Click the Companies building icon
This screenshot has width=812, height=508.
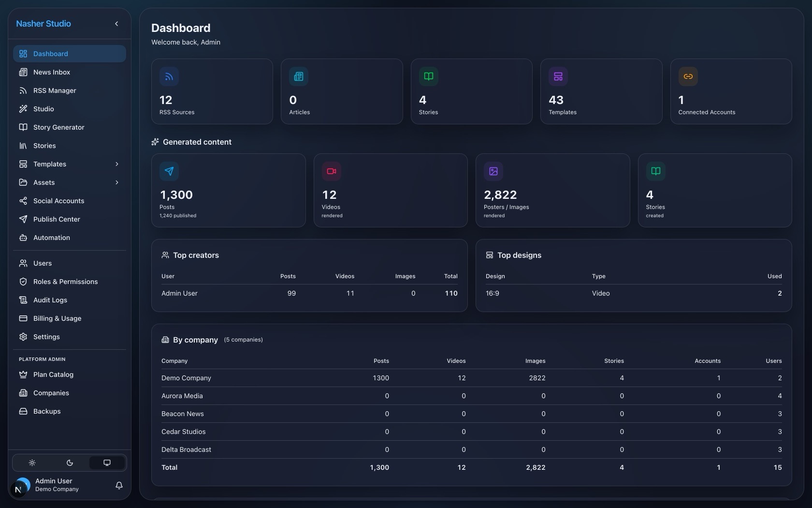click(23, 393)
